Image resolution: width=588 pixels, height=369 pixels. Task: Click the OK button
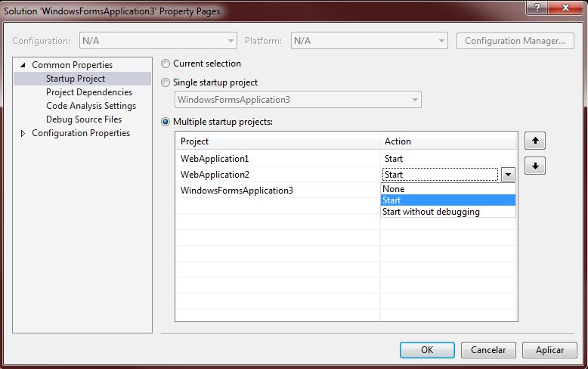(427, 350)
